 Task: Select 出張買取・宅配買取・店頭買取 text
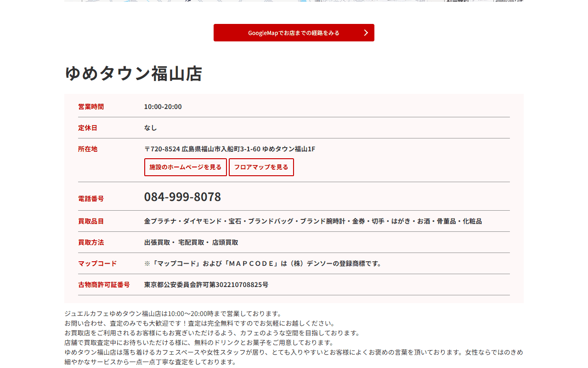coord(191,242)
